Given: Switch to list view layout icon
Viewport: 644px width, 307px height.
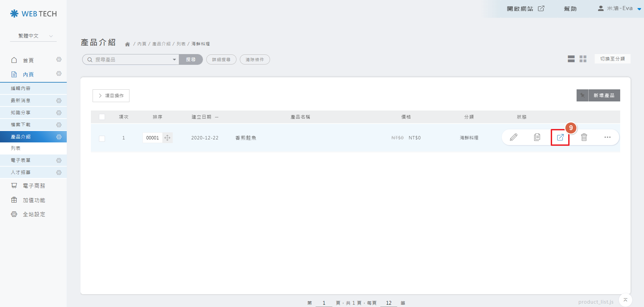Looking at the screenshot, I should pyautogui.click(x=571, y=59).
